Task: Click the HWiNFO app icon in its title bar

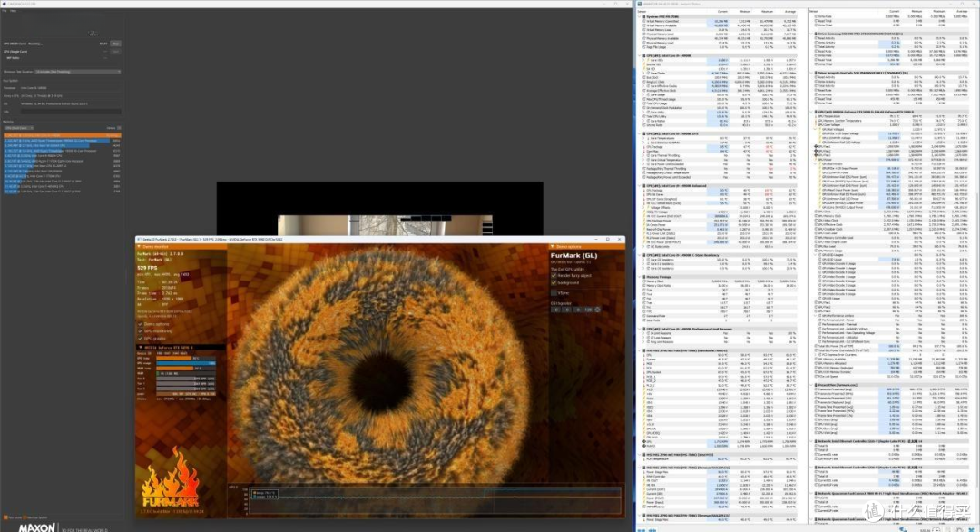Action: (x=640, y=4)
